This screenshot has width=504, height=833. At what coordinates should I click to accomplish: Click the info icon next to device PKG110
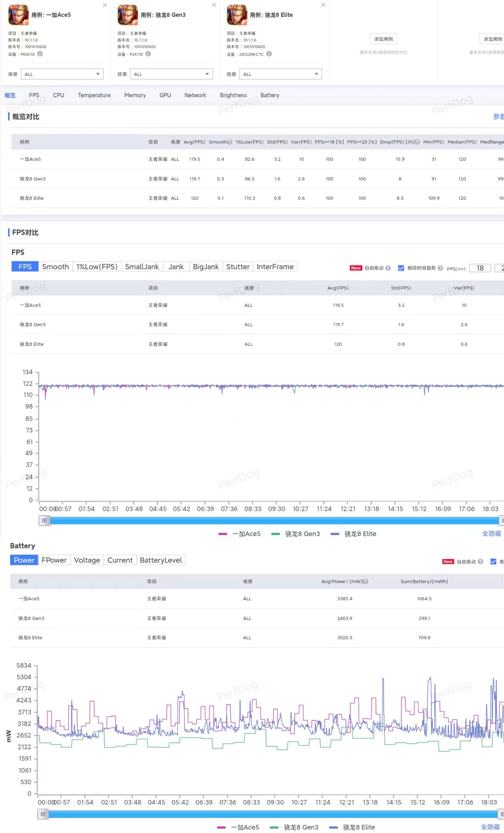(40, 54)
